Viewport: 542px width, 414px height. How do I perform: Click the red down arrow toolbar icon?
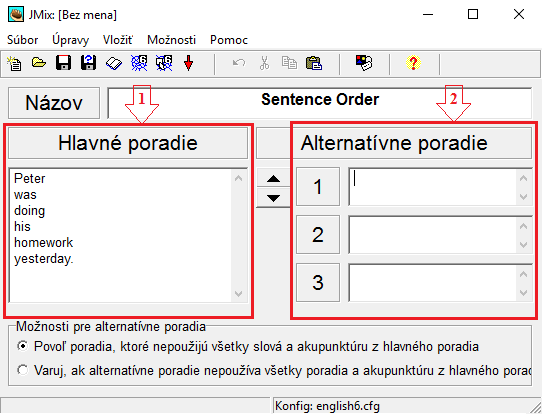188,63
